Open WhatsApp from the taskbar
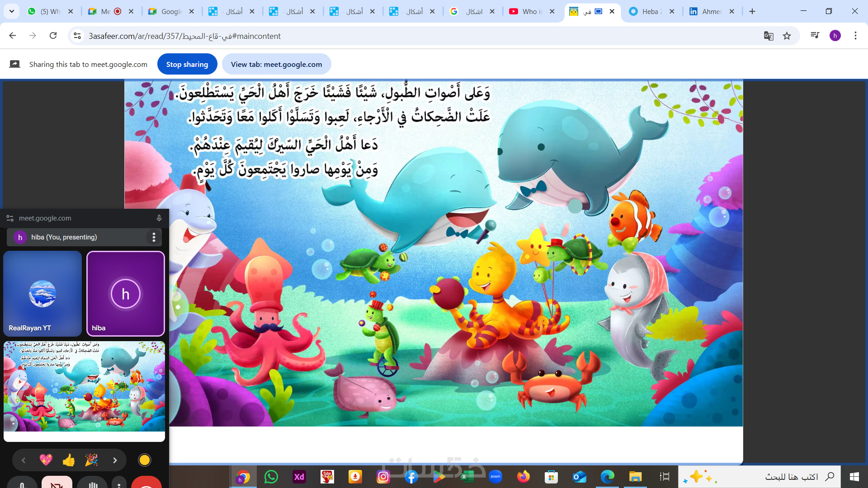 [271, 477]
